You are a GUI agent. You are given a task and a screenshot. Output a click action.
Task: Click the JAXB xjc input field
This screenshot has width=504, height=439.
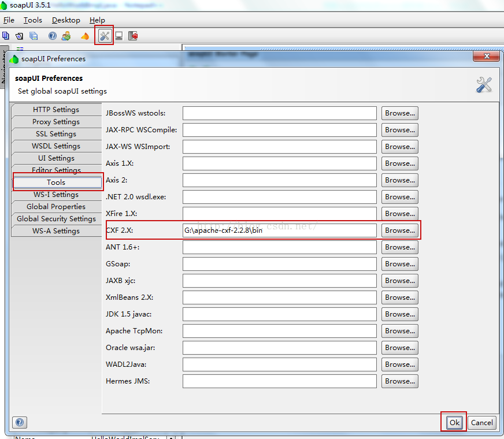[280, 281]
